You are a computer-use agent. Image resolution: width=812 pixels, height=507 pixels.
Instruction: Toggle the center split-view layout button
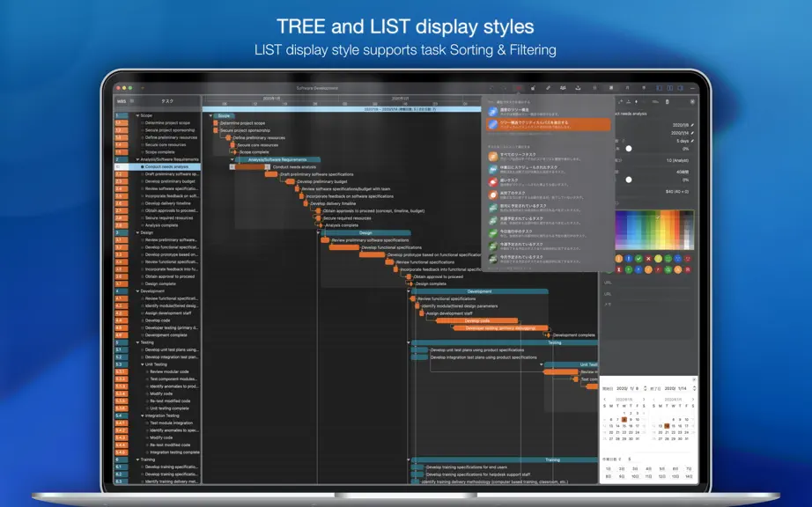(669, 88)
